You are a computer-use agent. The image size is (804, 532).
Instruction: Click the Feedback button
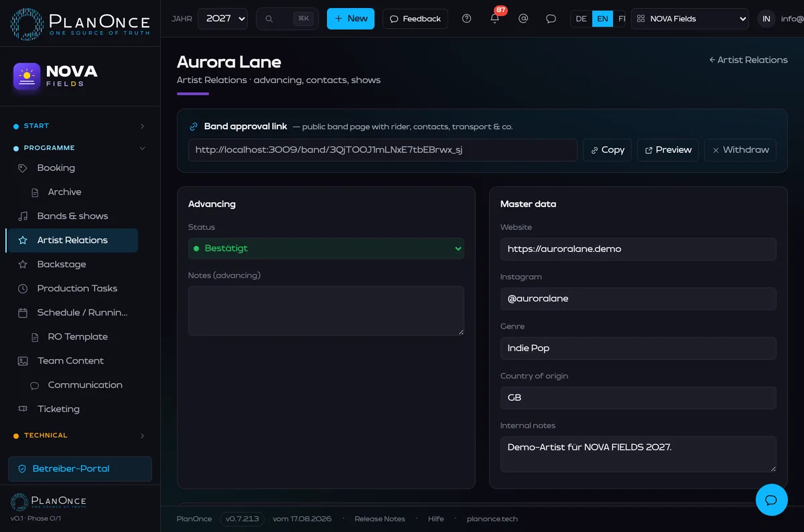click(x=415, y=19)
